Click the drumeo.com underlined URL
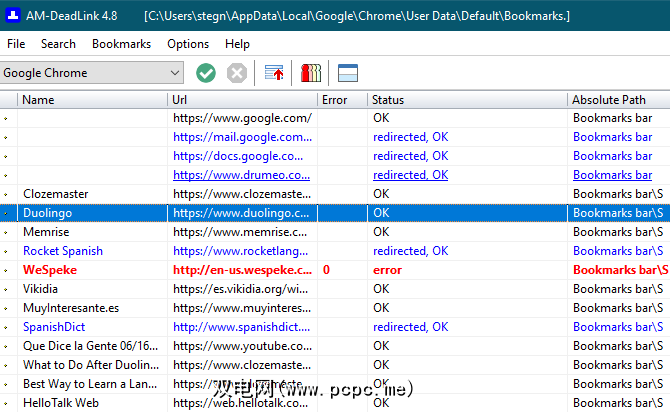The image size is (670, 412). click(x=242, y=175)
